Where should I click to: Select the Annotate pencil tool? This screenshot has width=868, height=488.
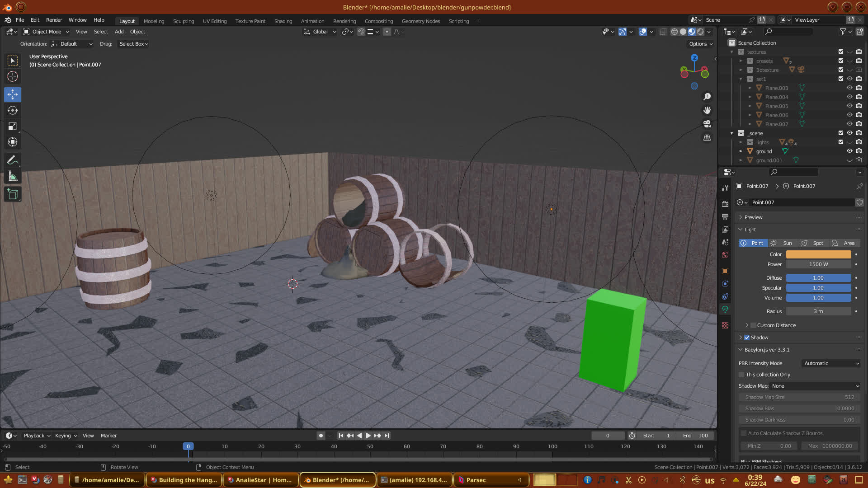13,160
